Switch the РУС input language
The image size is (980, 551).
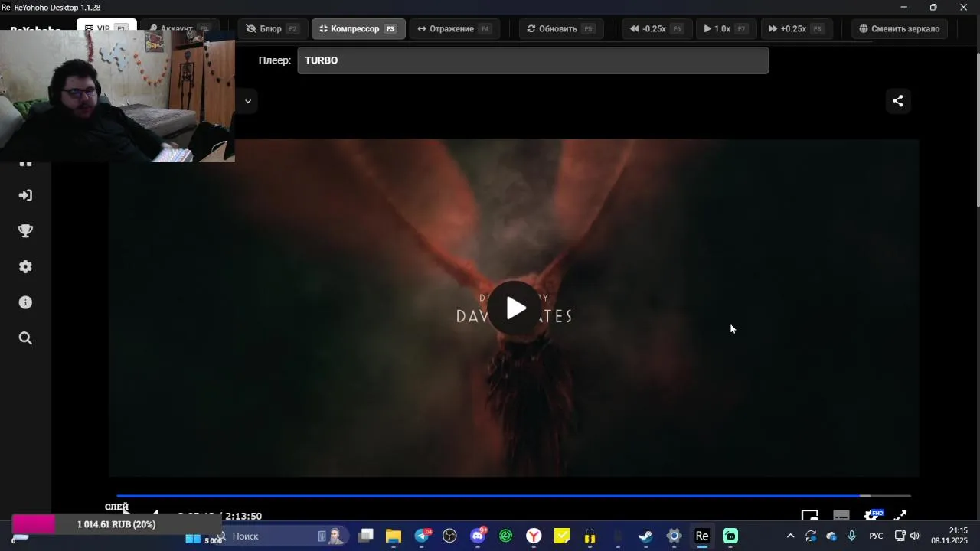pos(876,536)
